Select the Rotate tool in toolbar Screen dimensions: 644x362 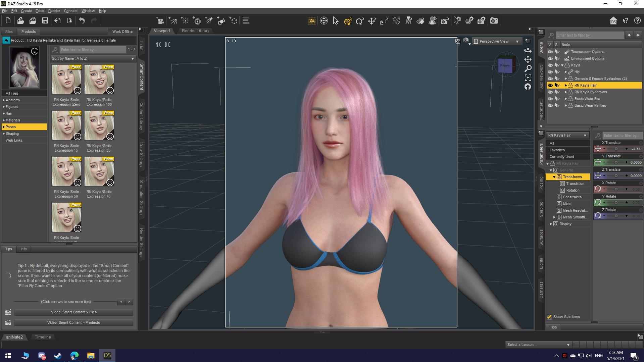360,20
